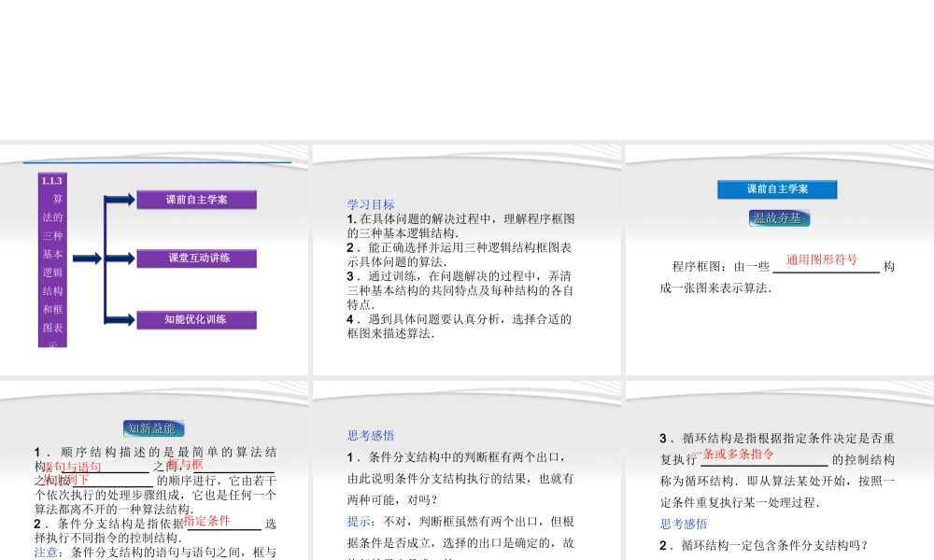The height and width of the screenshot is (560, 934).
Task: Click the 学习目标 heading
Action: (371, 204)
